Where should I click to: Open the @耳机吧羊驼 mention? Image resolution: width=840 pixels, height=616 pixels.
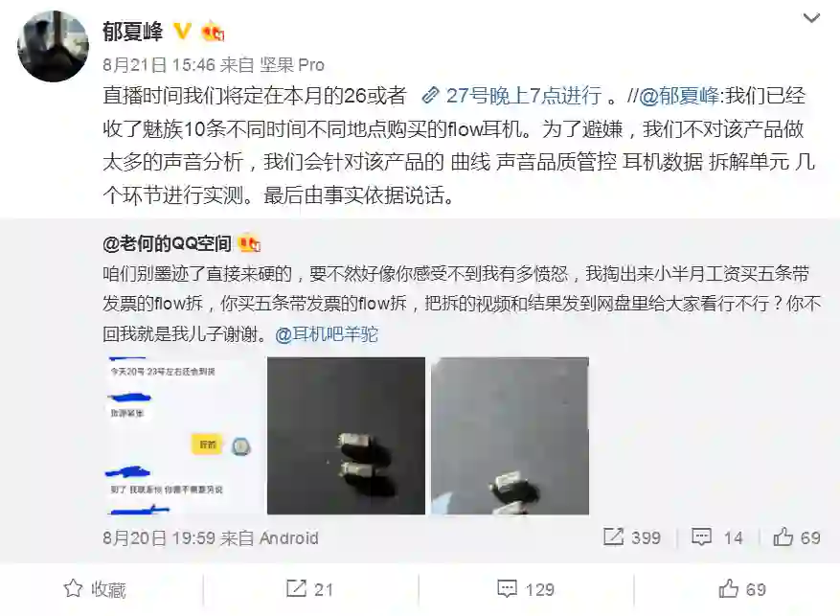327,334
